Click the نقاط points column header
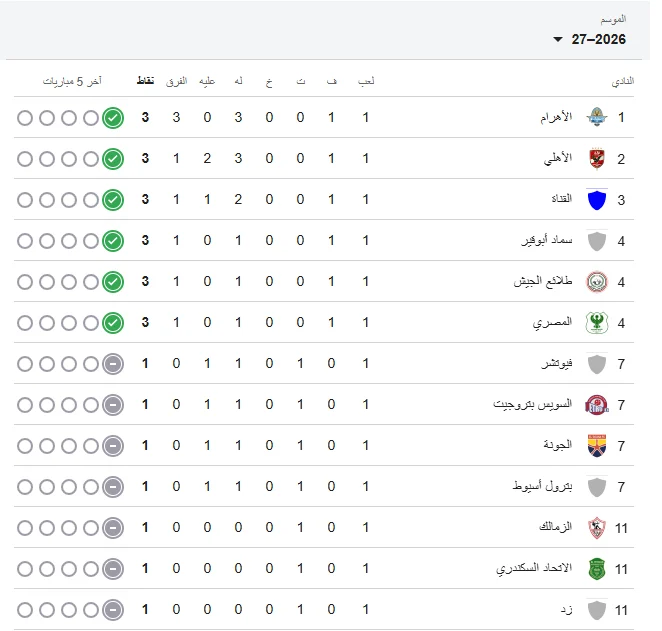The image size is (662, 631). coord(146,81)
